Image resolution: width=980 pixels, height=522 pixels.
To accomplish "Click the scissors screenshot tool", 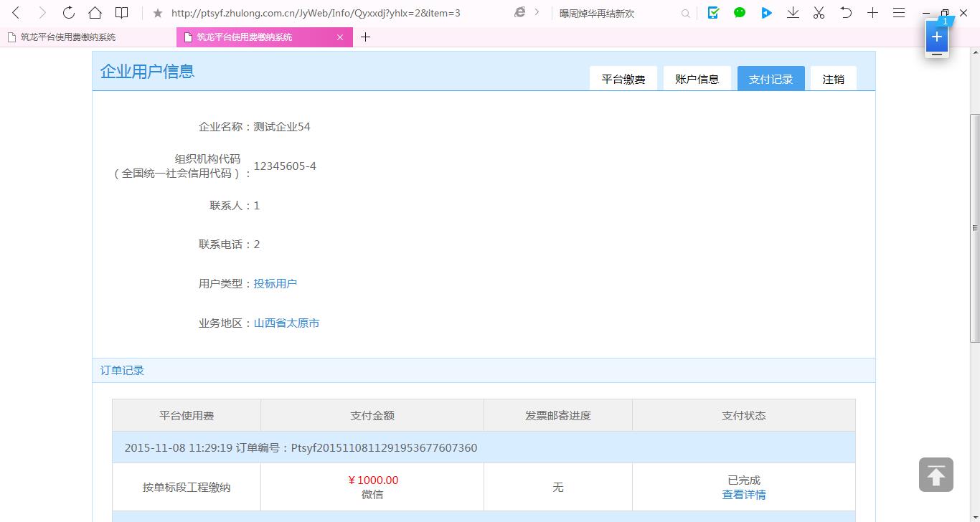I will [819, 13].
